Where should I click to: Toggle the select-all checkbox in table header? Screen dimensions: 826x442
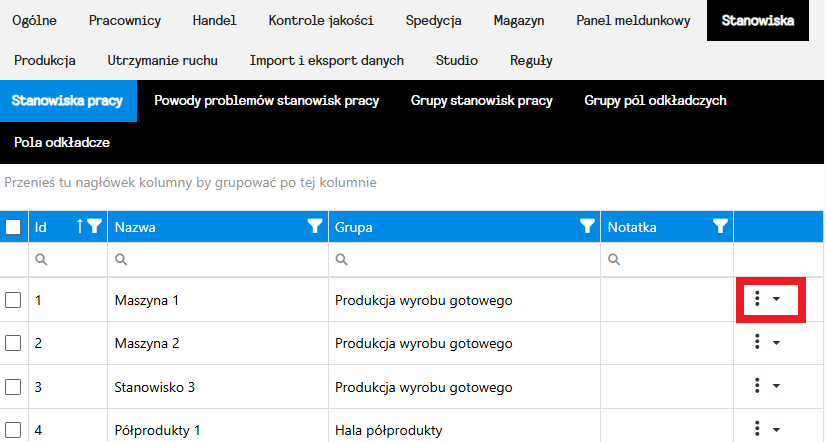click(x=14, y=227)
